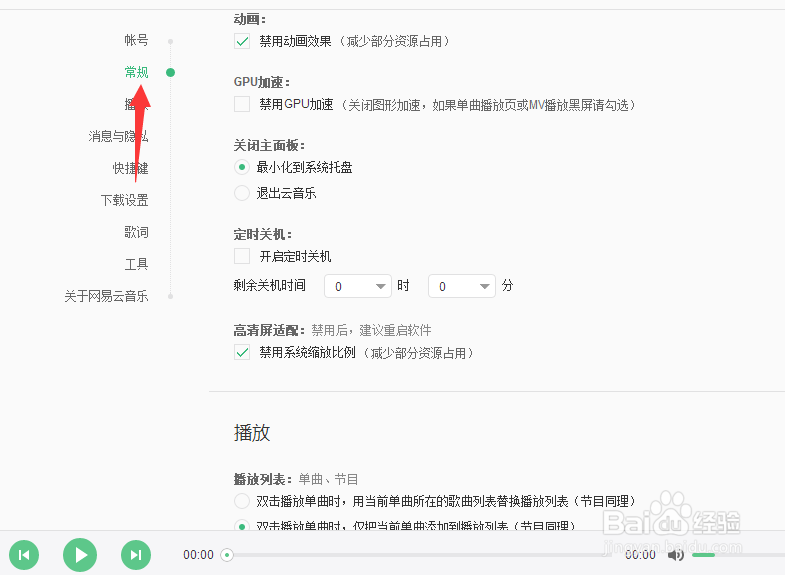The image size is (785, 575).
Task: Select 退出云音乐 radio option
Action: [242, 193]
